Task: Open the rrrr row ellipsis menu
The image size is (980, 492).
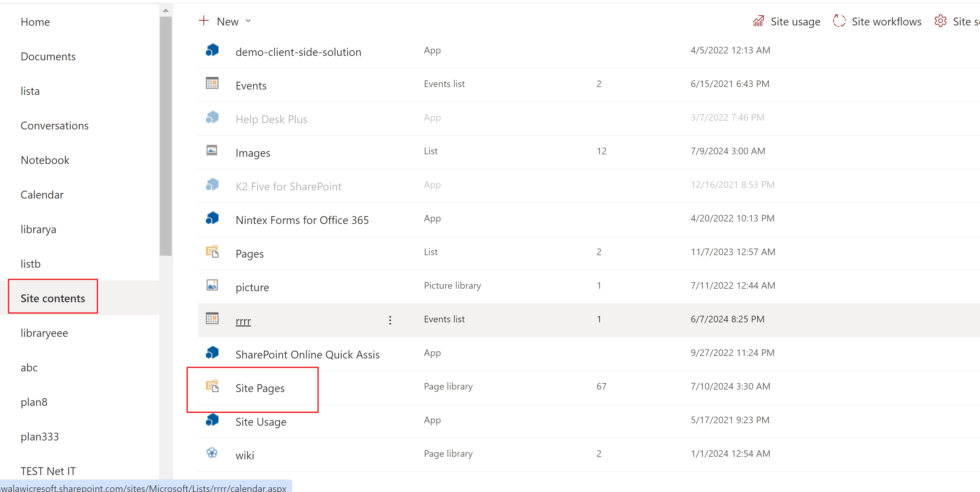Action: [x=390, y=320]
